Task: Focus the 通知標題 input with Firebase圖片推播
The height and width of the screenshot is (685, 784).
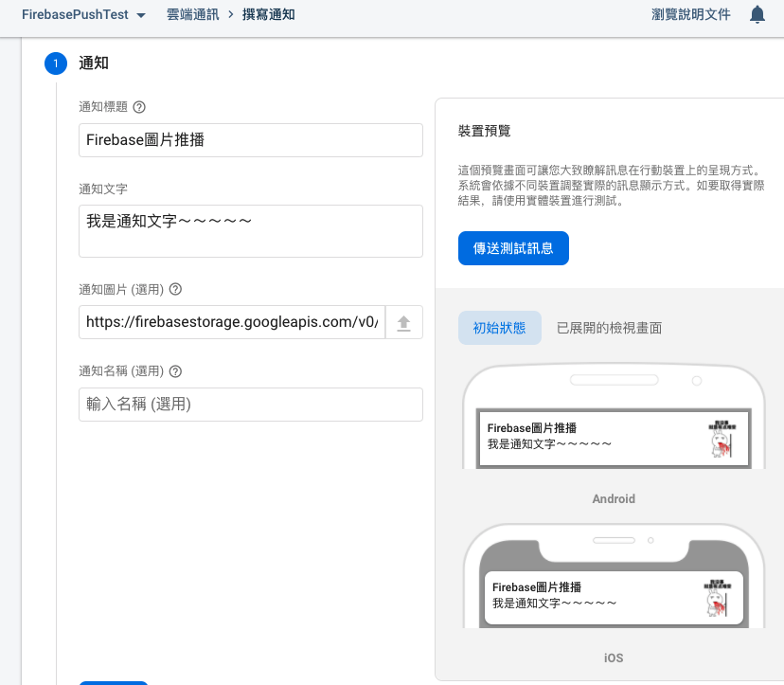Action: 251,140
